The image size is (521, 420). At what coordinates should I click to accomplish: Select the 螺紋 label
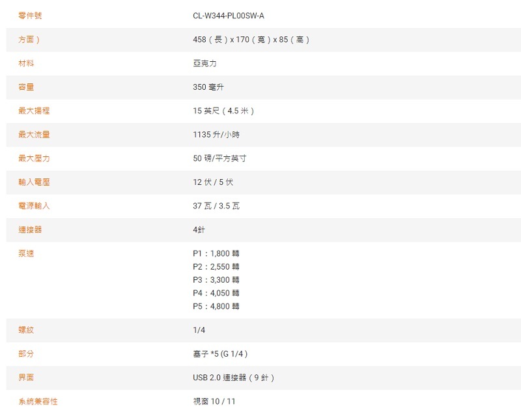[26, 330]
